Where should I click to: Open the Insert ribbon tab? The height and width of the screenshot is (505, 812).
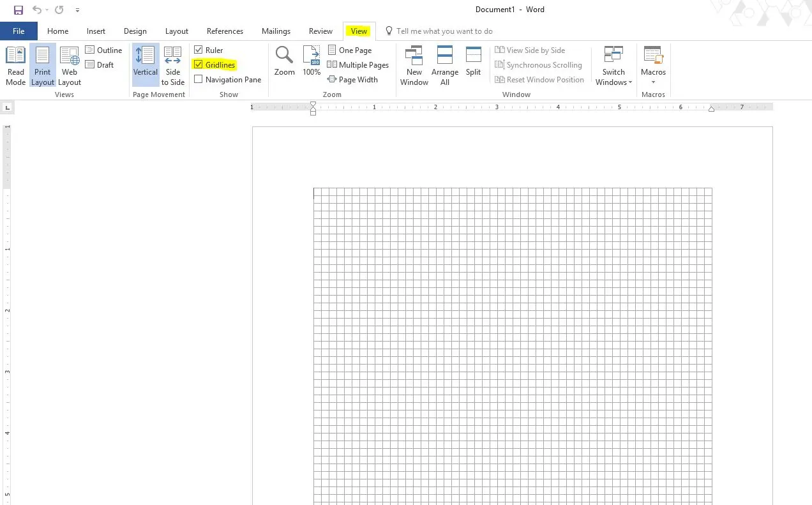coord(96,31)
